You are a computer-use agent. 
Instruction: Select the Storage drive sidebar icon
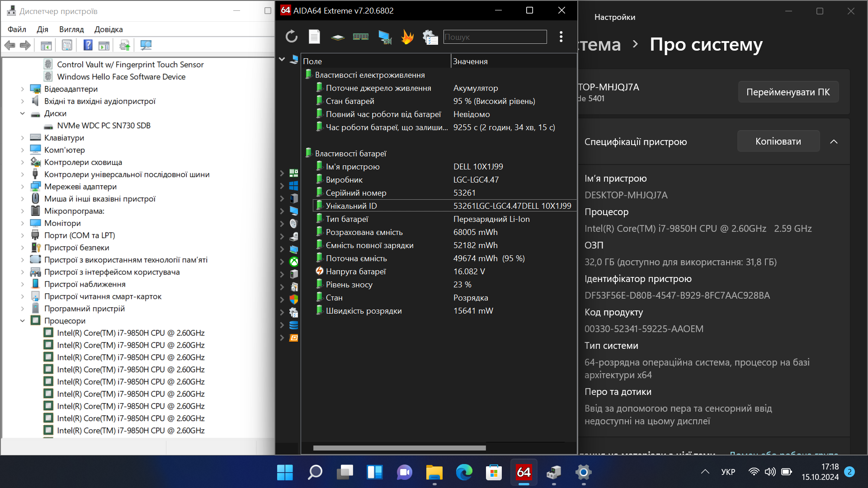(294, 236)
